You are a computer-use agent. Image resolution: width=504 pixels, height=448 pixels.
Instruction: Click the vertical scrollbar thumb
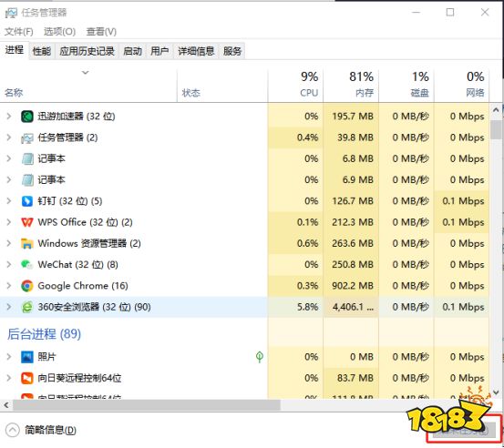(496, 129)
